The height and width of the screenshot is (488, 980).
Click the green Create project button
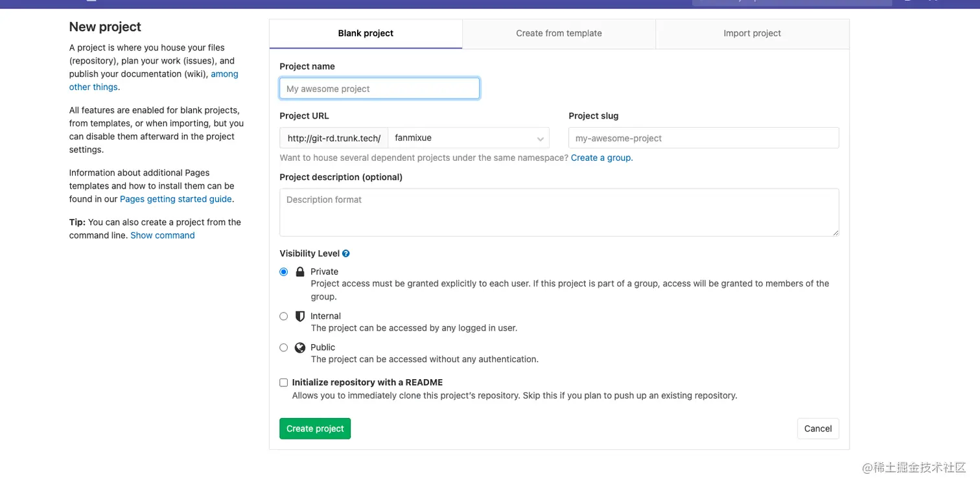pos(315,428)
